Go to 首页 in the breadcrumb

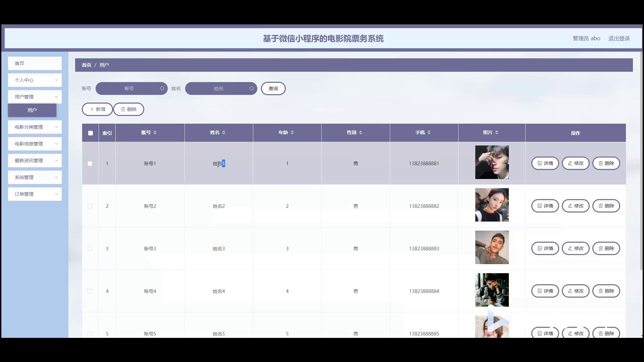[x=87, y=65]
